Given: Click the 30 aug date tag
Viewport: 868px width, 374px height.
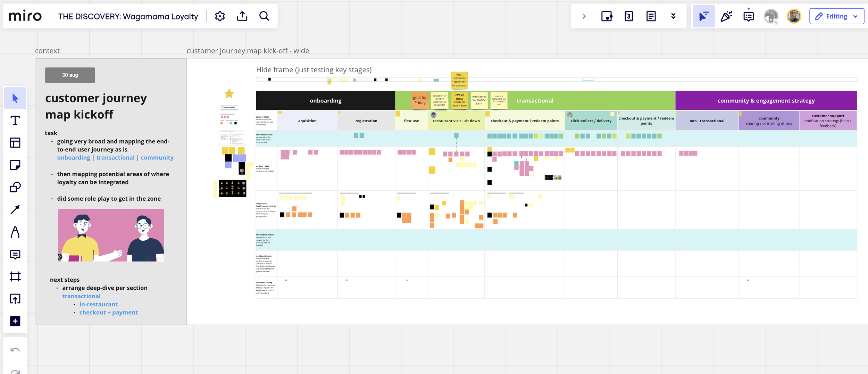Looking at the screenshot, I should pos(70,75).
